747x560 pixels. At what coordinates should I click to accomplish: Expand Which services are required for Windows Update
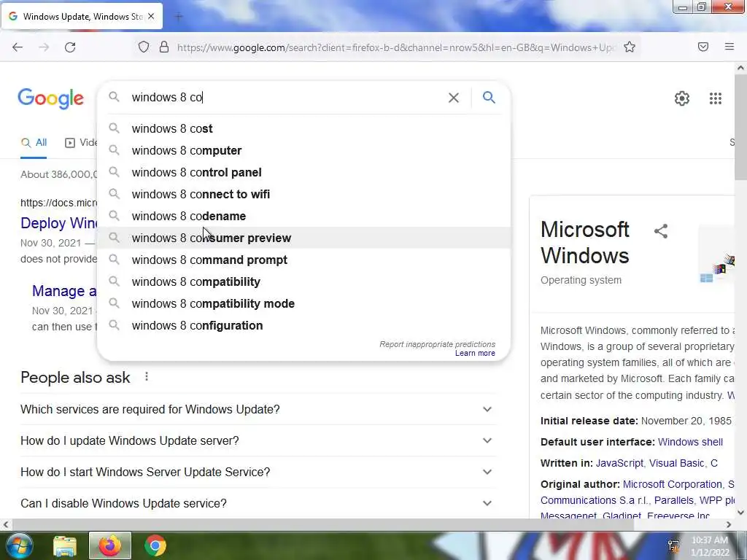pyautogui.click(x=258, y=410)
